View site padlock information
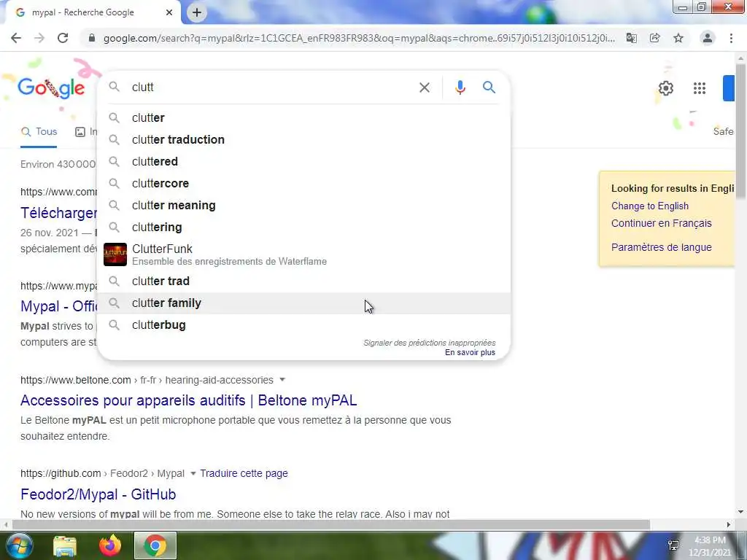747x560 pixels. click(92, 38)
